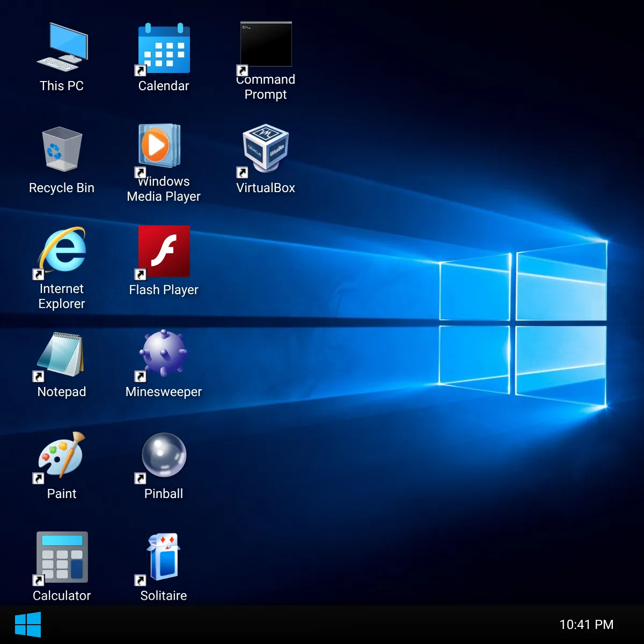Click the "Minesweeper" label text
Viewport: 644px width, 644px height.
point(164,392)
